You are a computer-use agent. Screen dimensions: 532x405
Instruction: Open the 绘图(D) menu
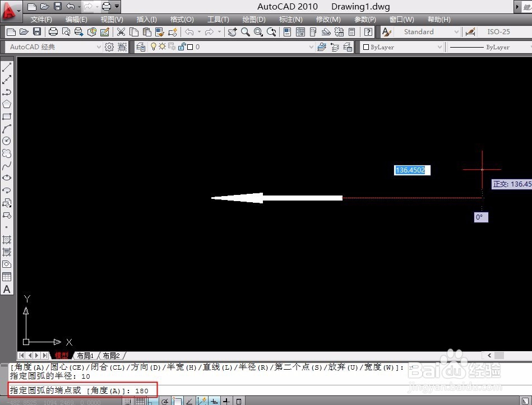pos(254,19)
